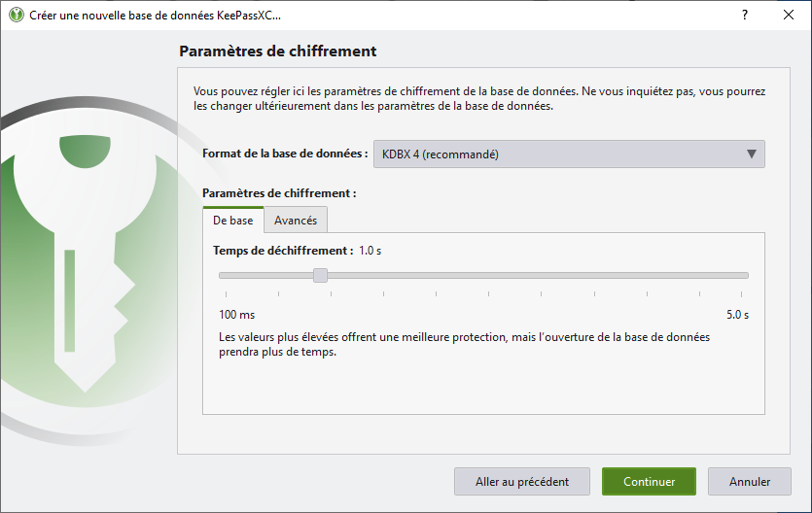Click the Paramètres de chiffrement heading
812x513 pixels.
click(x=277, y=51)
